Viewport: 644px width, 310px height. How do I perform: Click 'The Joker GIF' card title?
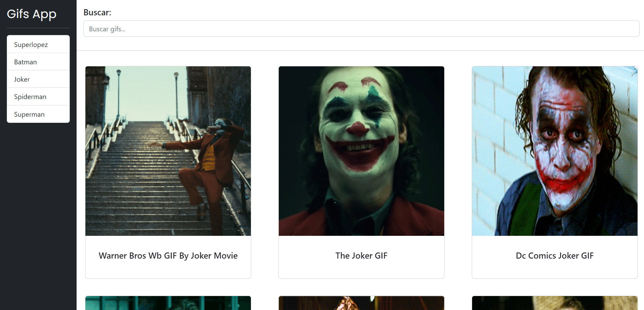coord(361,256)
